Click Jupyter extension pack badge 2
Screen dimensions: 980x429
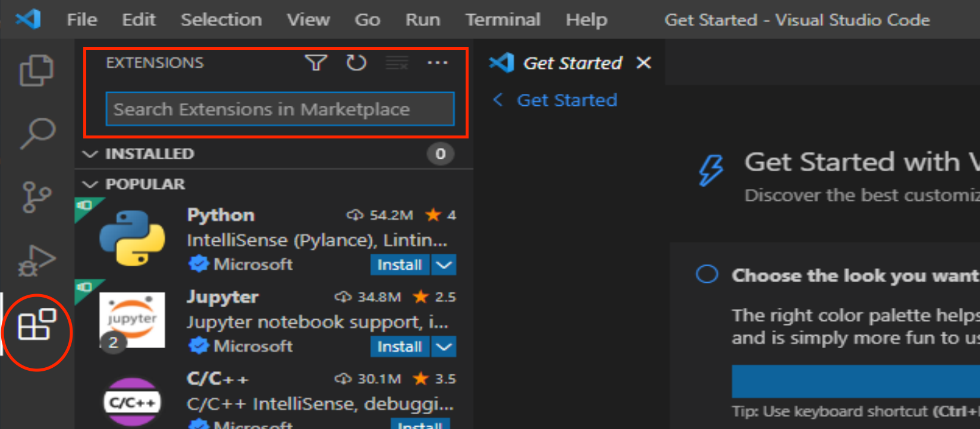point(113,343)
